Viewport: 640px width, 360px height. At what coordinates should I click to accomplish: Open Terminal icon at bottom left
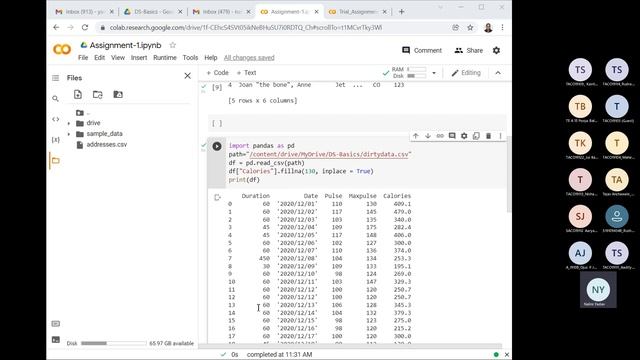click(56, 340)
